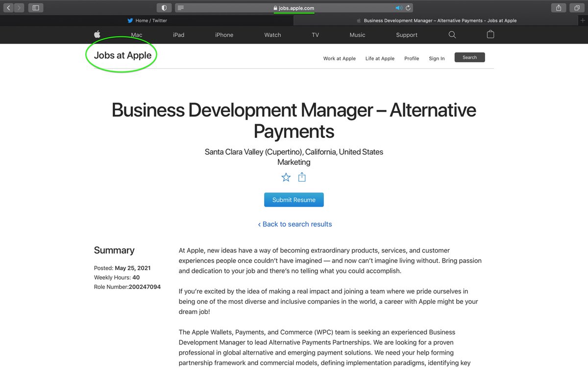Click the jobs.apple.com address field

(x=294, y=8)
